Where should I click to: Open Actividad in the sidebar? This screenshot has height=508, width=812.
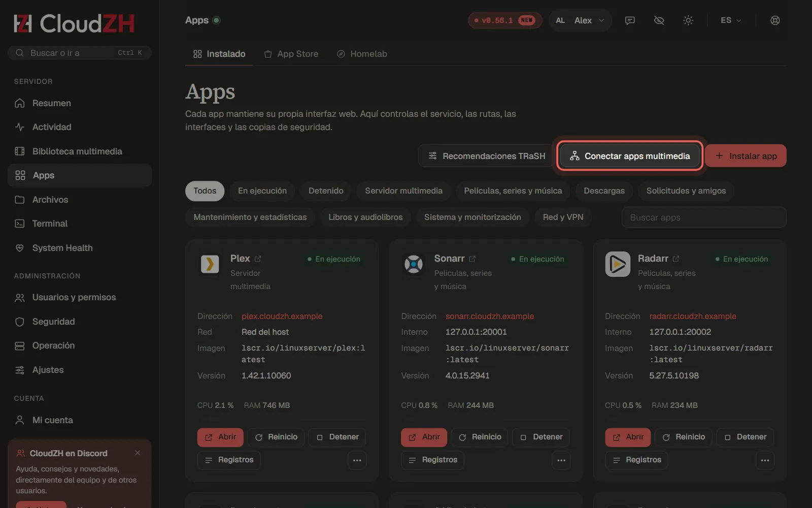pyautogui.click(x=80, y=127)
